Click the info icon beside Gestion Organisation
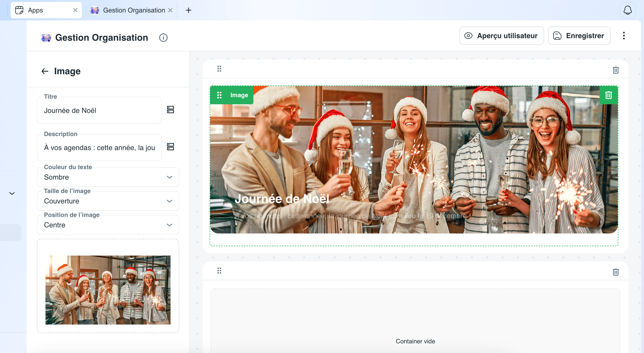This screenshot has width=644, height=353. (x=163, y=38)
